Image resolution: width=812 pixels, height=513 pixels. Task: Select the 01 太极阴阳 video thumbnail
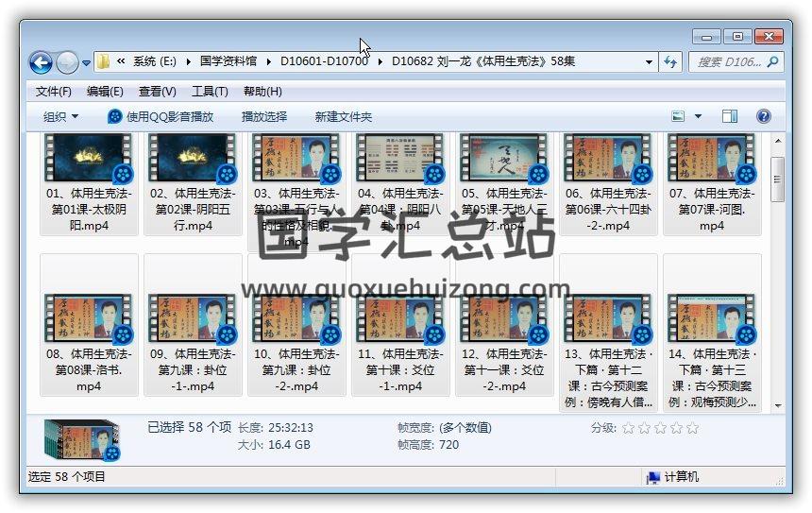(x=89, y=159)
